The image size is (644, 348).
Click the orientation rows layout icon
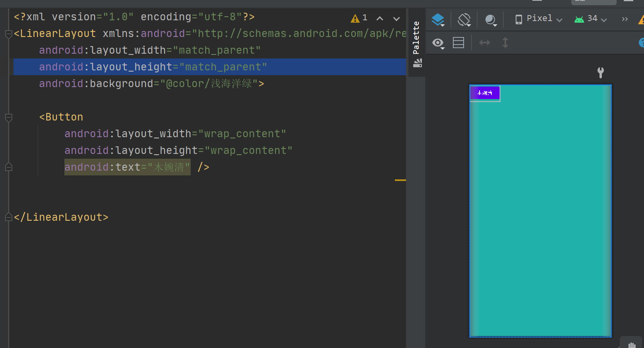point(458,43)
